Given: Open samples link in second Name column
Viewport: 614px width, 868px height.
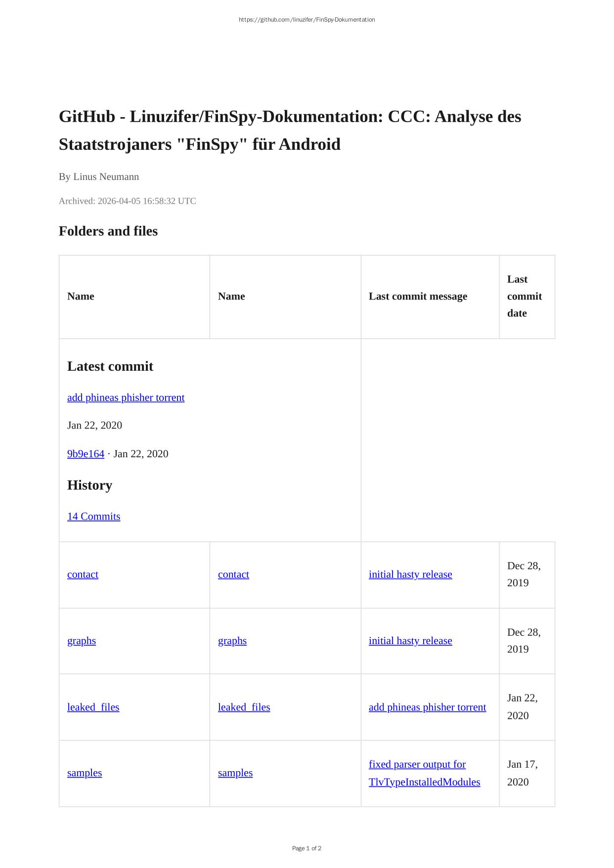Looking at the screenshot, I should (x=235, y=773).
